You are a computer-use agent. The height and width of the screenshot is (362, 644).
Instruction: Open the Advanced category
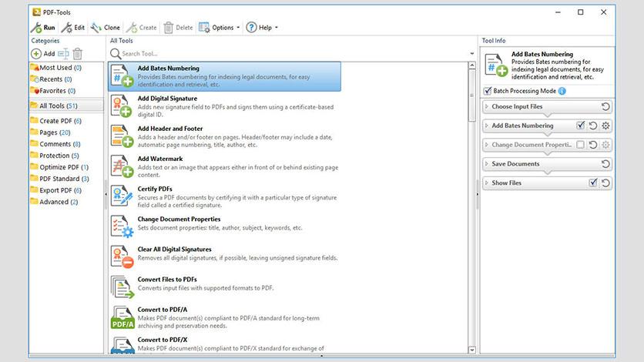click(66, 202)
